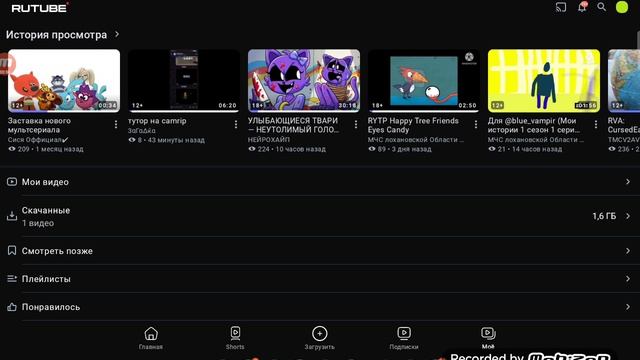Expand История просмотра with its chevron arrow
The width and height of the screenshot is (640, 360).
click(x=117, y=34)
